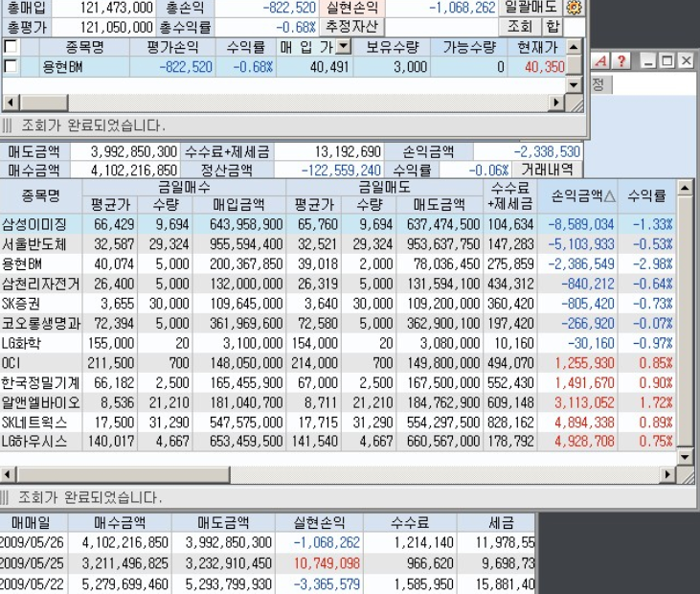Click the 실현손익 label button in the summary
The height and width of the screenshot is (594, 700).
point(351,7)
